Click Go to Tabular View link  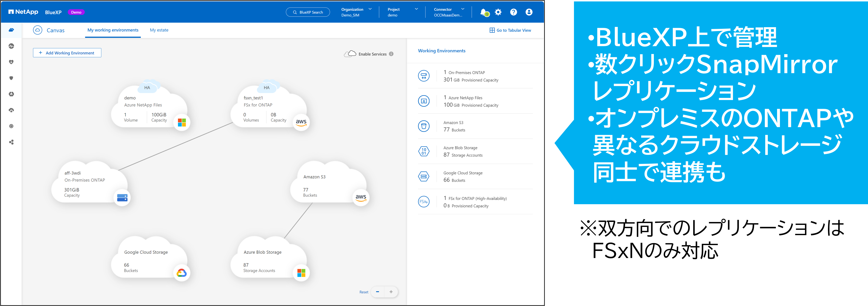pos(510,30)
